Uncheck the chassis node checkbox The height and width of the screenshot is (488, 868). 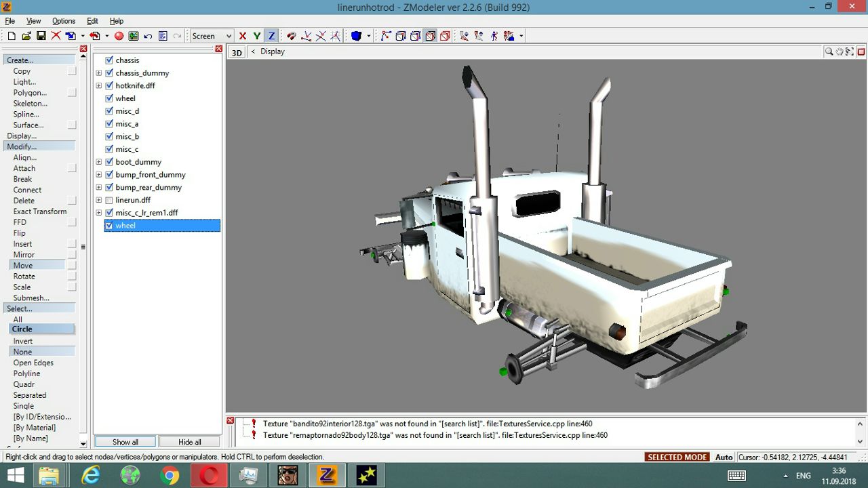109,60
